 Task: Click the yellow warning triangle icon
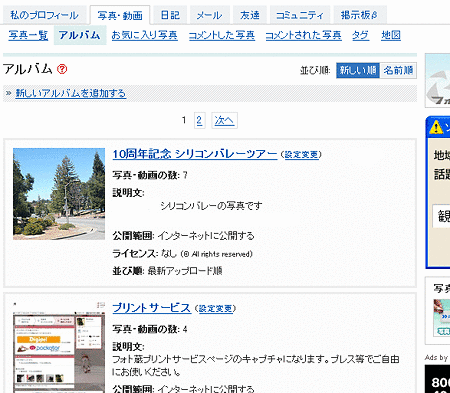click(x=436, y=127)
